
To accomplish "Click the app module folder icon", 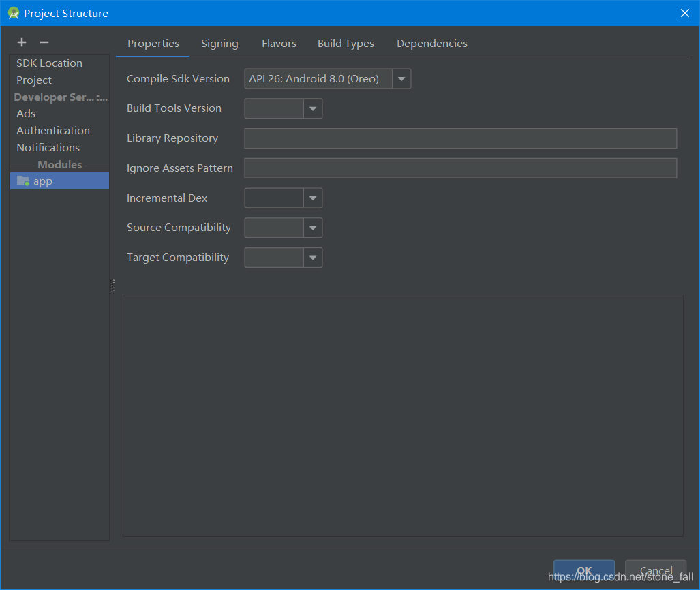I will pos(22,181).
